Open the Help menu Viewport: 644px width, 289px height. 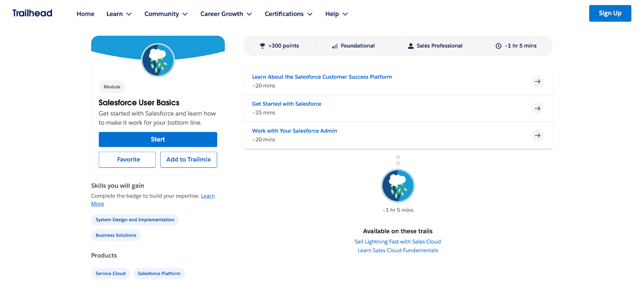coord(336,14)
